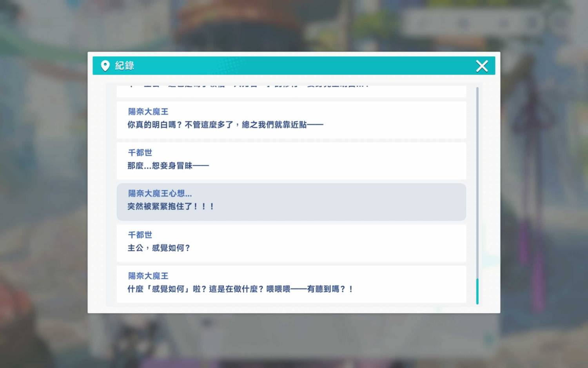Click 陽奈大魔王 name above 什麼「感覺如何」啦
The height and width of the screenshot is (368, 588).
click(x=148, y=276)
